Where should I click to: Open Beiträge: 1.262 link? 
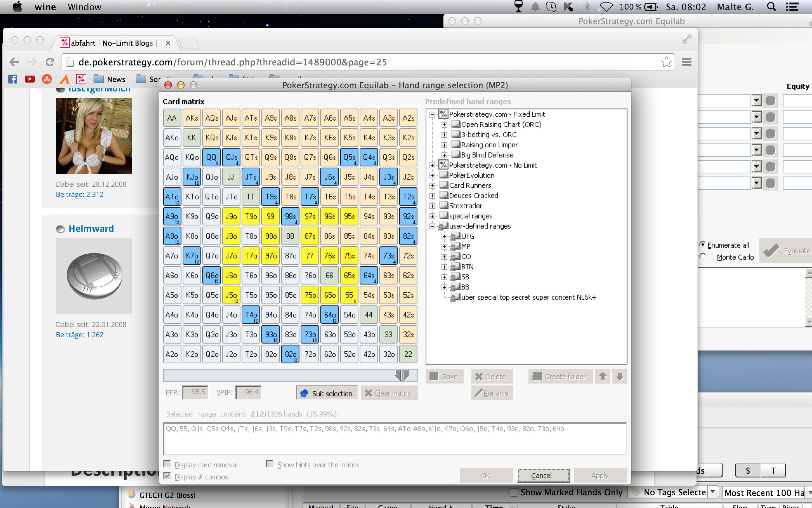pos(80,335)
